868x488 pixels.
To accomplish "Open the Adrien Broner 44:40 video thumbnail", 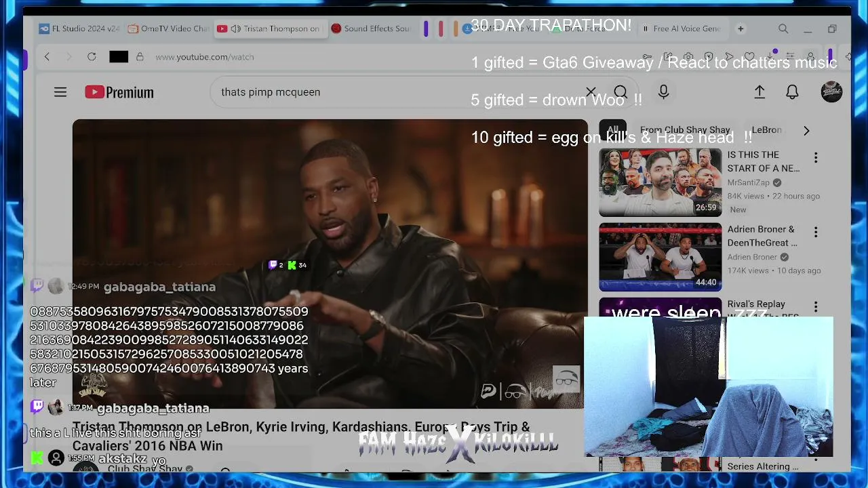I will point(660,257).
